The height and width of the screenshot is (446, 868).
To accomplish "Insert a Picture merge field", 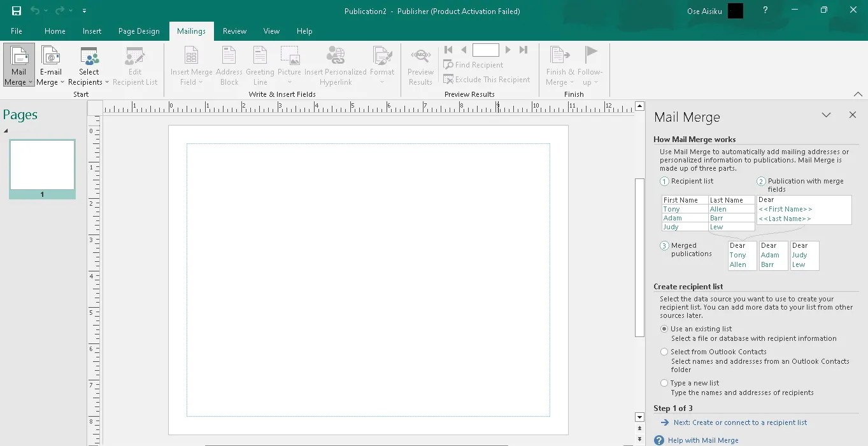I will pyautogui.click(x=290, y=64).
